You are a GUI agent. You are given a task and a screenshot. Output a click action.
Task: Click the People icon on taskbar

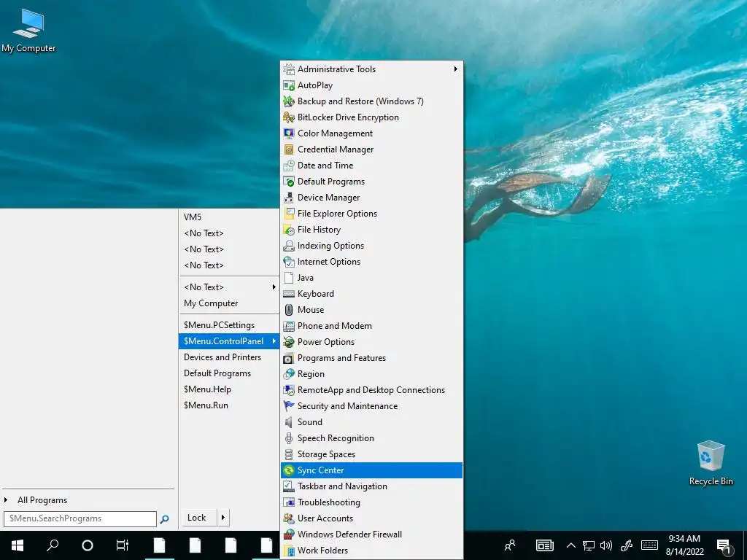(x=510, y=545)
